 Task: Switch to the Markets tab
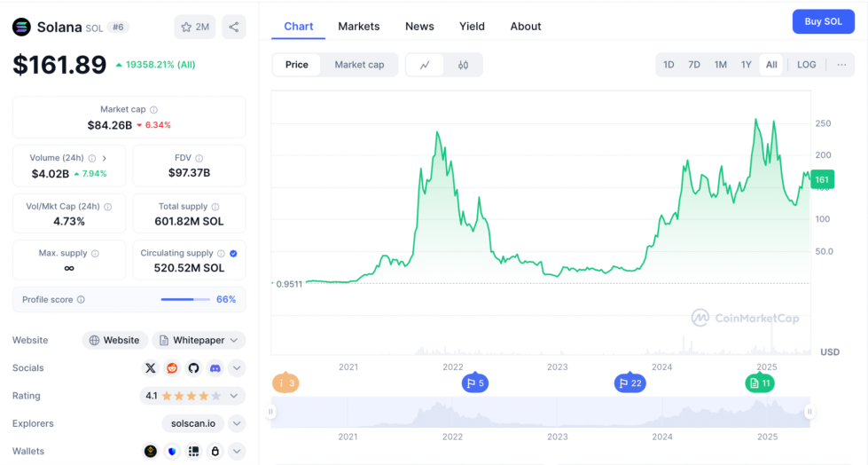coord(358,27)
